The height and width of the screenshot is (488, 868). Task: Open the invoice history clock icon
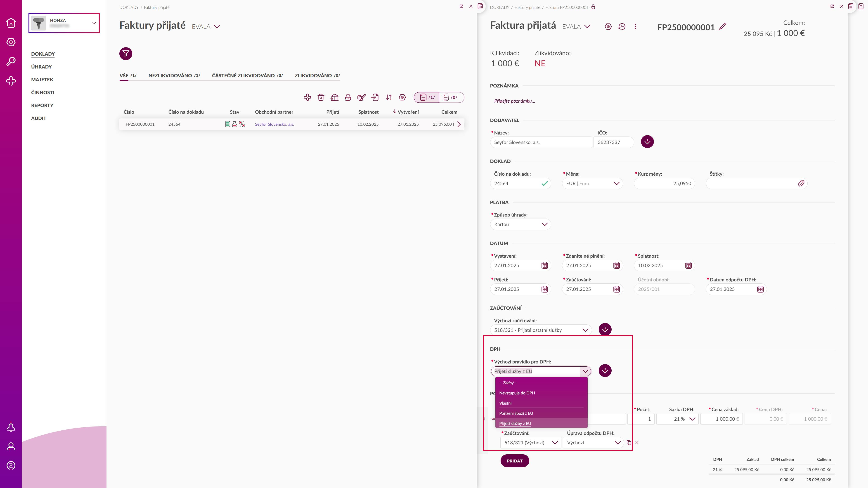[622, 27]
